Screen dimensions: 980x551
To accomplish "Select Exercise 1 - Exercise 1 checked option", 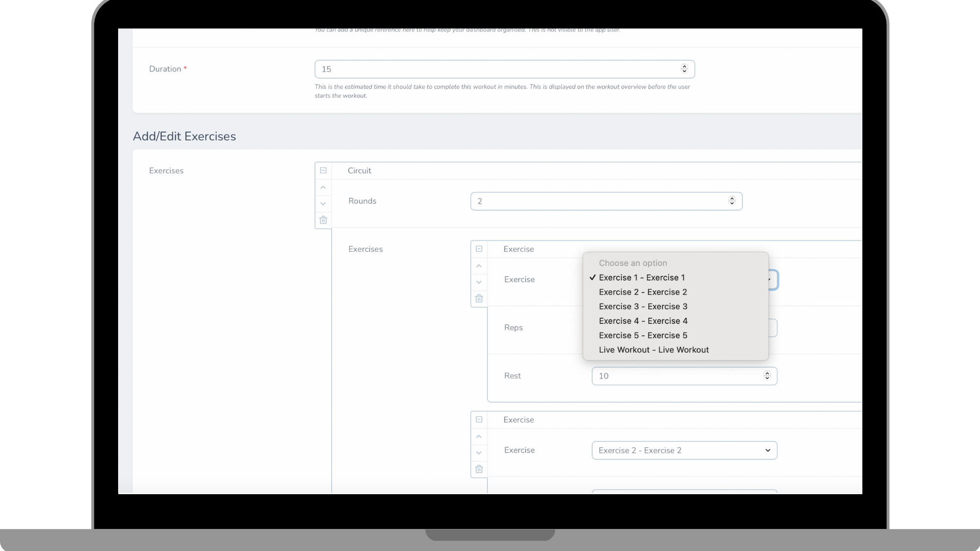I will pos(642,278).
